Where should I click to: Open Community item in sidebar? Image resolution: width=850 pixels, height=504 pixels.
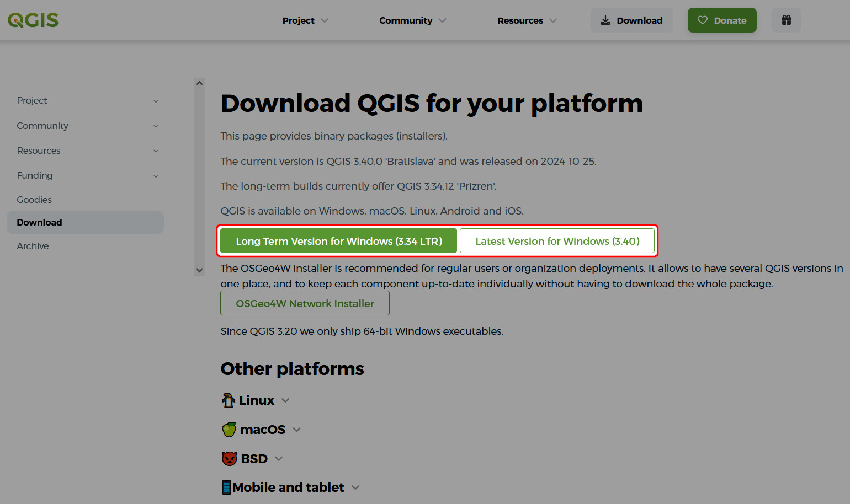coord(42,126)
